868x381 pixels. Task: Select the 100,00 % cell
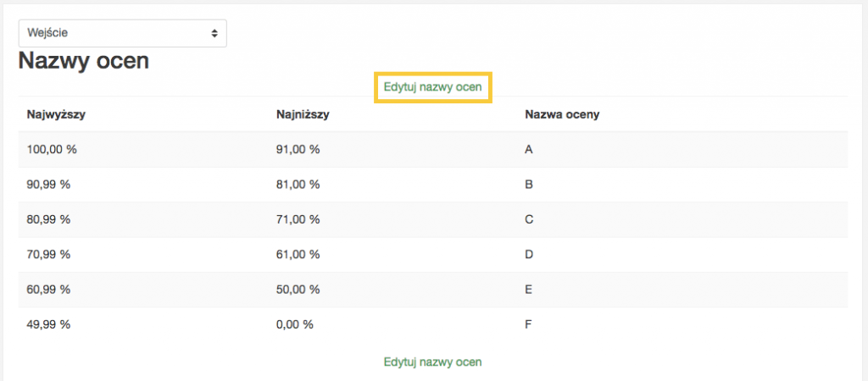tap(52, 149)
